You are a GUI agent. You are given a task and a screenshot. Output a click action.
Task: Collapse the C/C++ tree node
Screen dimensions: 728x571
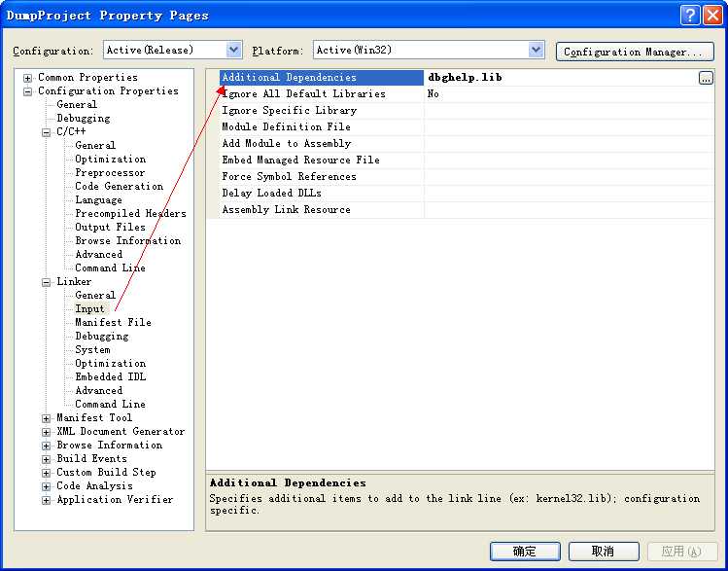46,132
